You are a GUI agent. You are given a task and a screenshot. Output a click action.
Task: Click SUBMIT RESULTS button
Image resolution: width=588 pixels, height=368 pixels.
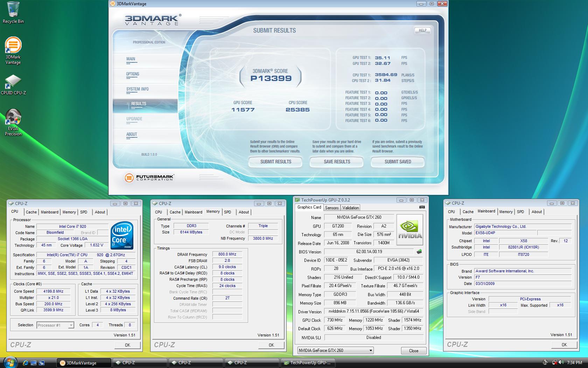pyautogui.click(x=275, y=162)
